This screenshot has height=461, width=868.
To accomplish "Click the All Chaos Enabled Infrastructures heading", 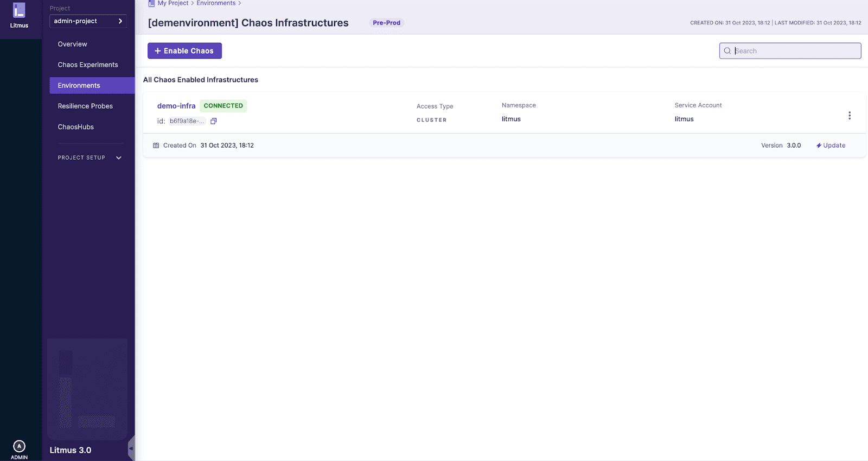I will pyautogui.click(x=201, y=80).
